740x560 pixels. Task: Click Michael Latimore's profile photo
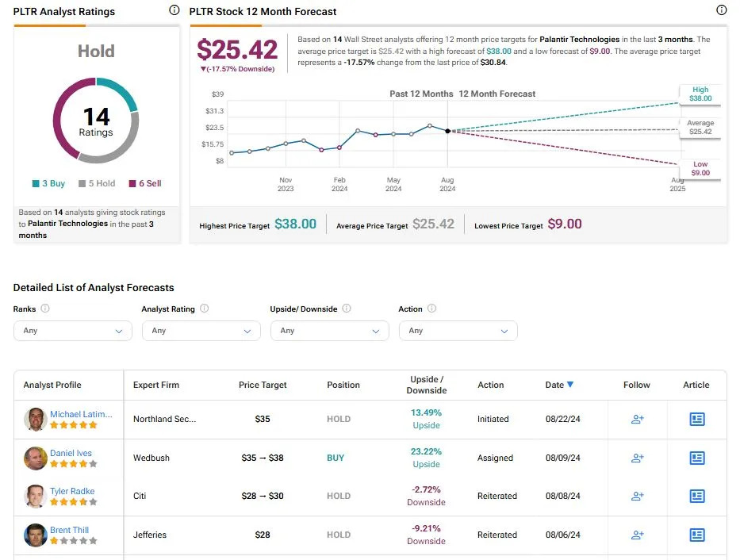click(x=36, y=419)
